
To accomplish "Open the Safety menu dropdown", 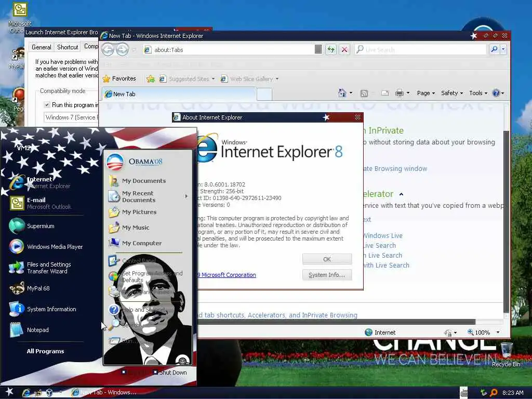I will click(451, 93).
